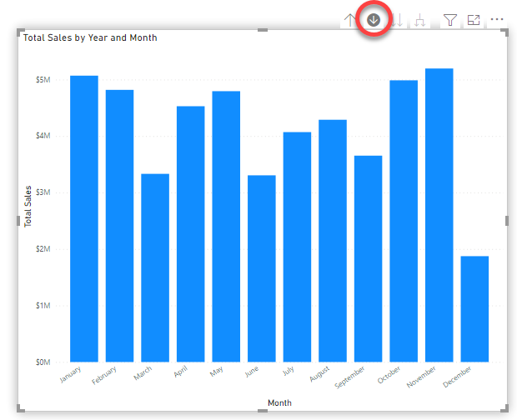The height and width of the screenshot is (420, 517).
Task: Select the chart title Total Sales by Year and Month
Action: pyautogui.click(x=90, y=37)
